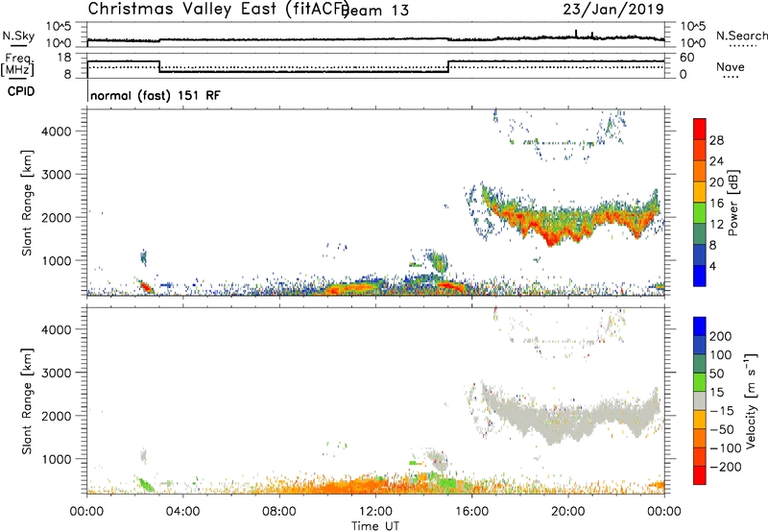This screenshot has width=768, height=532.
Task: Click the red bottom segment of the Velocity color bar
Action: click(700, 475)
